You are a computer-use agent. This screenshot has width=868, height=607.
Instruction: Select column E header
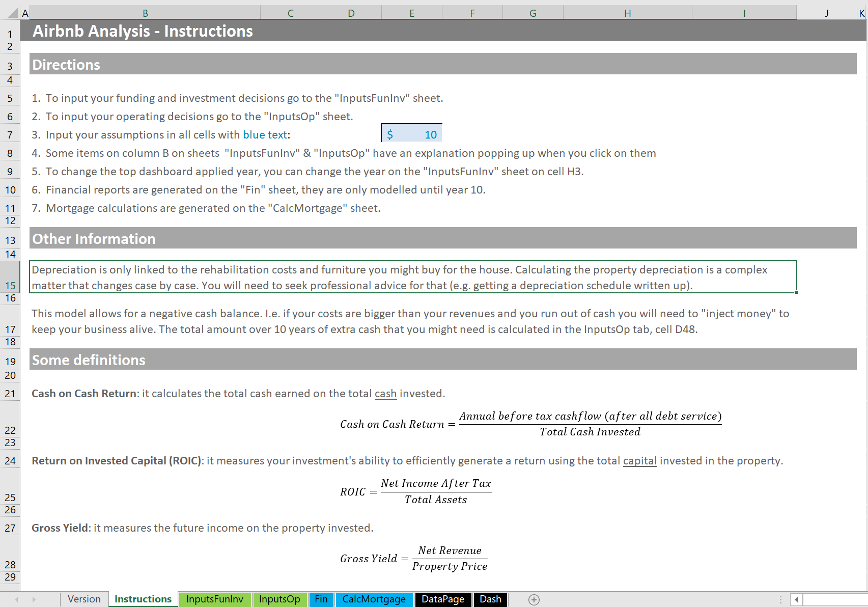click(412, 13)
